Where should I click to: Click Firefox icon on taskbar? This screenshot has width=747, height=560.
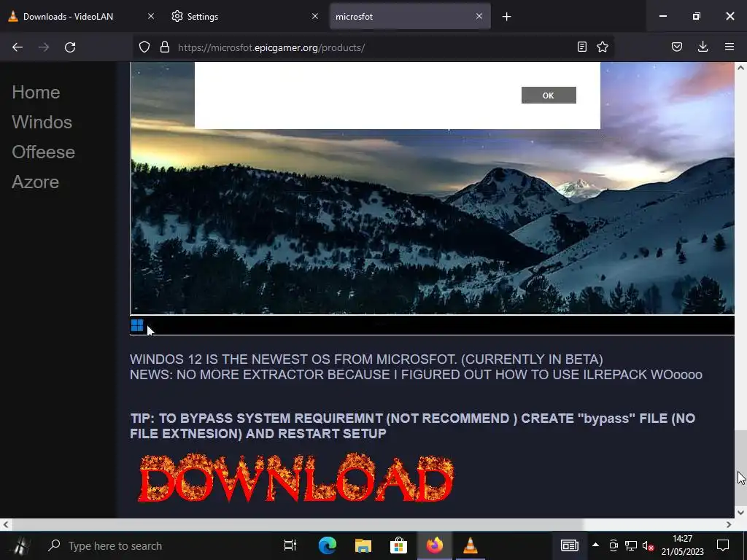[435, 545]
